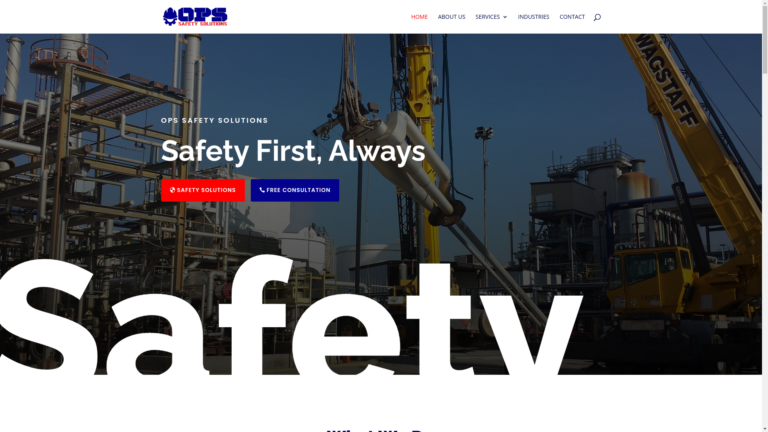
Task: Click scrollbar up arrow
Action: pos(765,2)
